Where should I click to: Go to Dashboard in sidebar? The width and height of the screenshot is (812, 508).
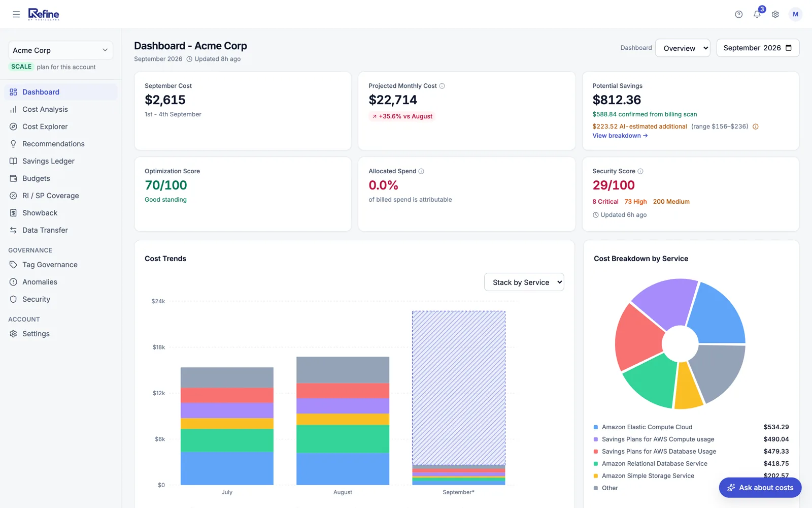61,92
